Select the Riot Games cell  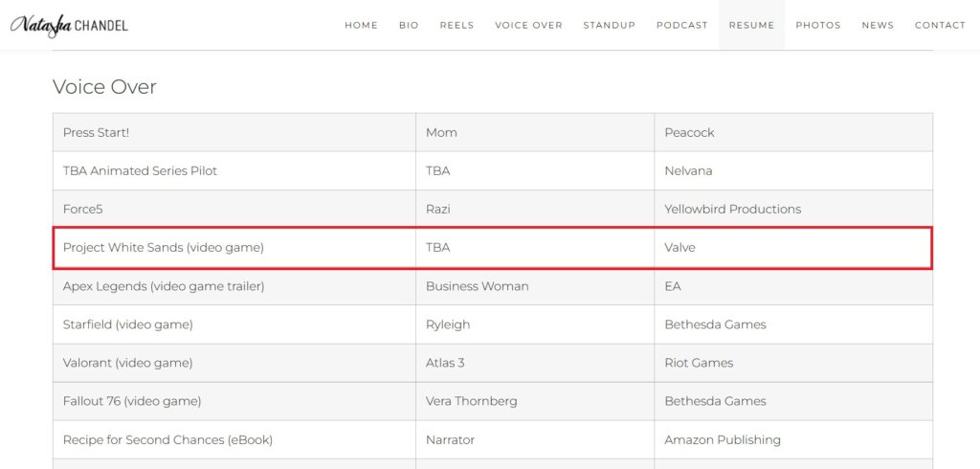point(793,363)
